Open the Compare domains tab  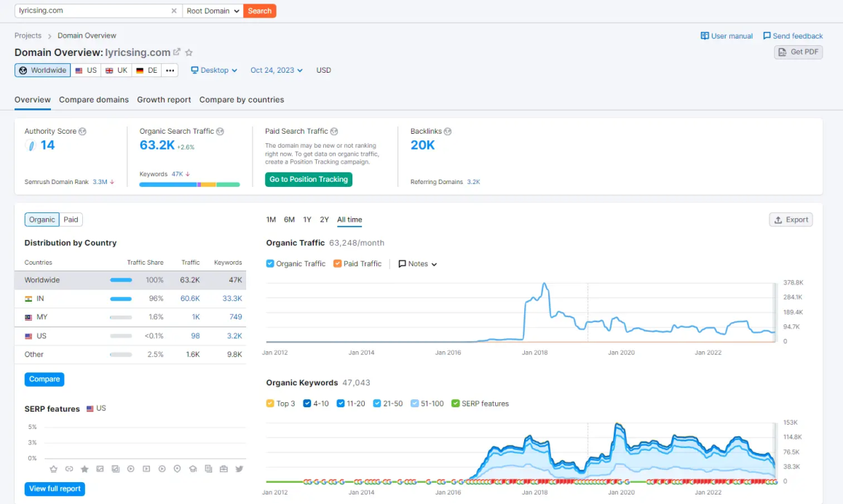tap(94, 100)
